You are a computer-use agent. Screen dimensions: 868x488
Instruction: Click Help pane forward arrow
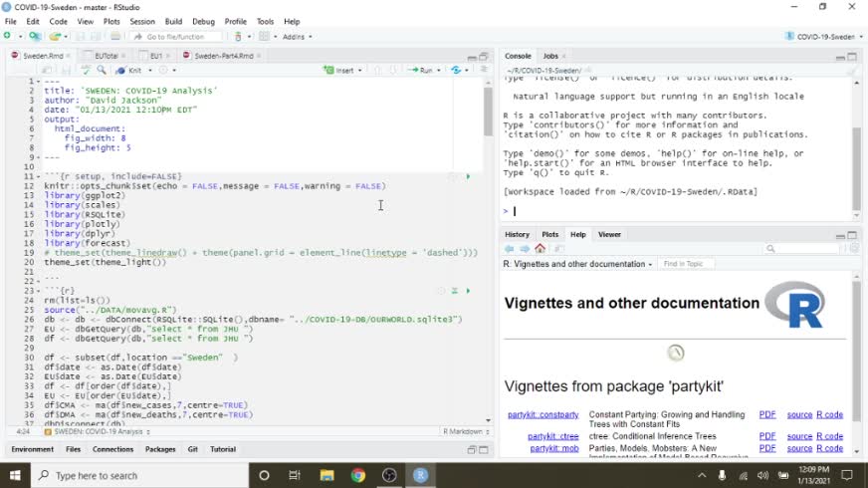click(x=525, y=249)
